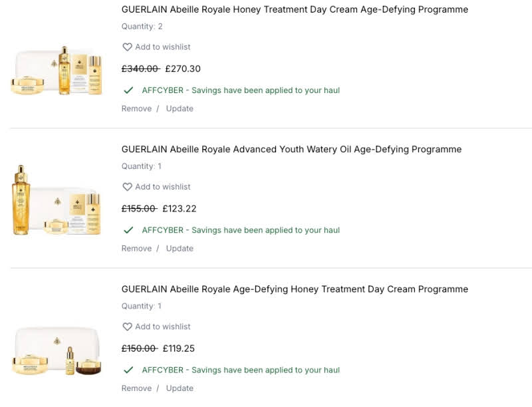
Task: Click the green checkmark beside the £270.30 item's AFFCYBER savings
Action: [x=128, y=90]
